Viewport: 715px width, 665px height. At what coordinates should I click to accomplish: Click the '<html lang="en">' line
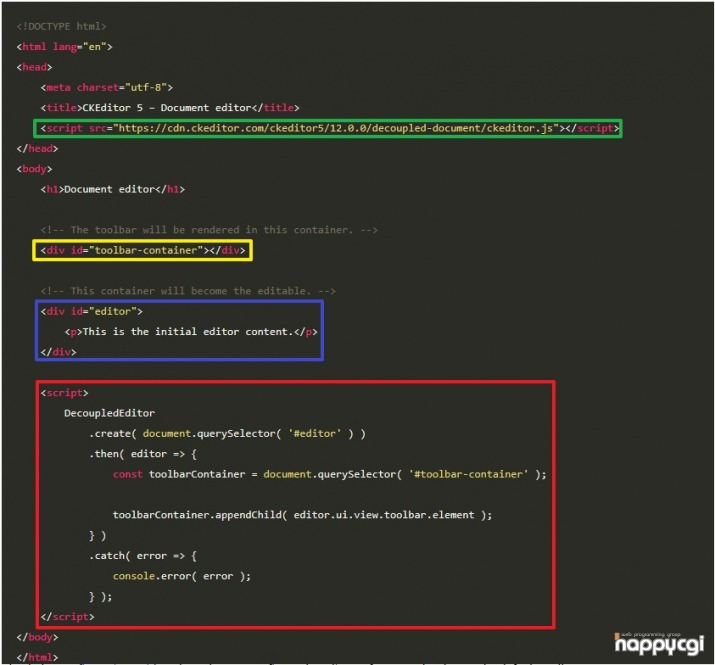(64, 47)
